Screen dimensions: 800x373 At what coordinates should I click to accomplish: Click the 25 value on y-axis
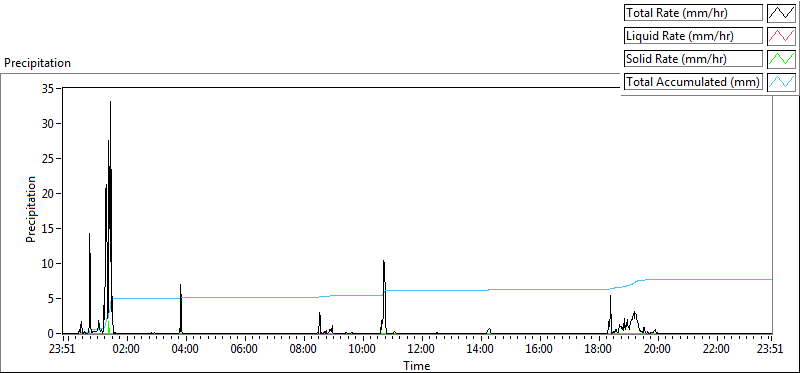(48, 158)
